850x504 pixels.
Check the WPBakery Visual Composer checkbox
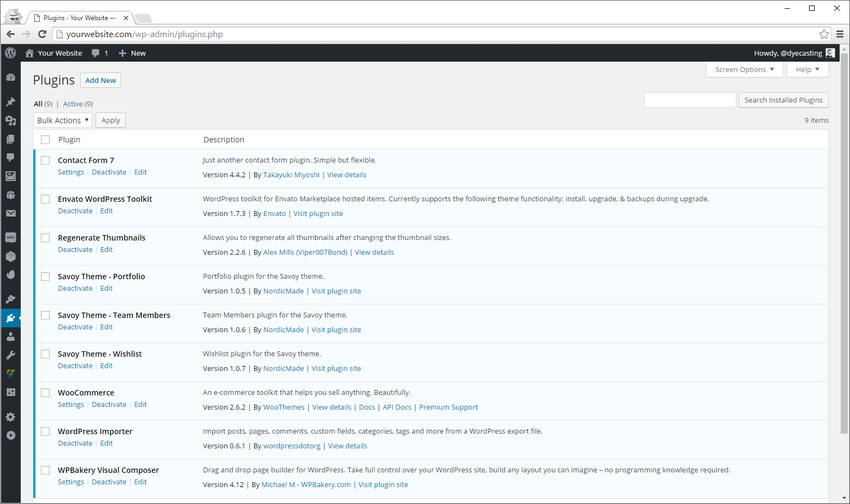tap(46, 470)
